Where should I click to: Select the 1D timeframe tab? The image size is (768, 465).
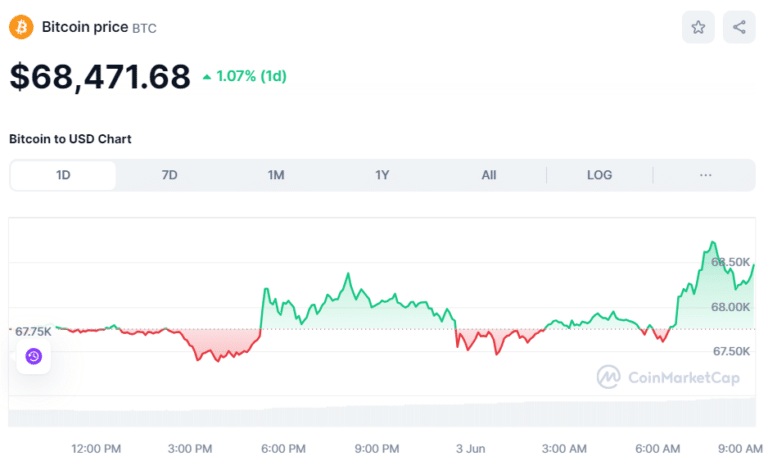[63, 175]
